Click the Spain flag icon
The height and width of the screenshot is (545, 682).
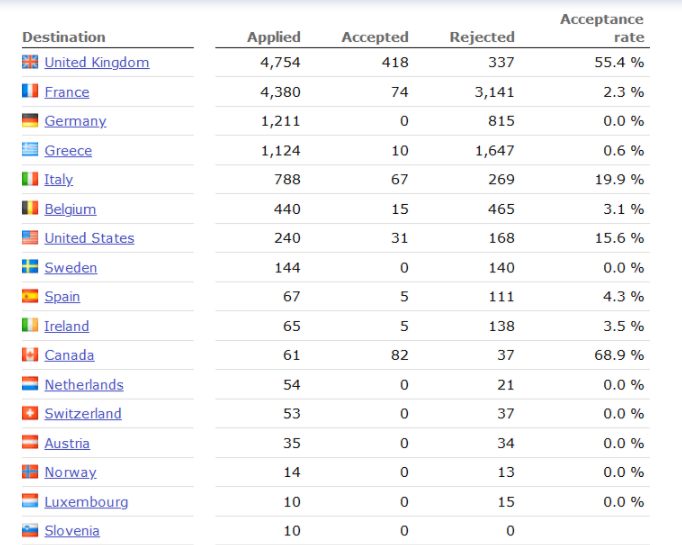coord(30,296)
